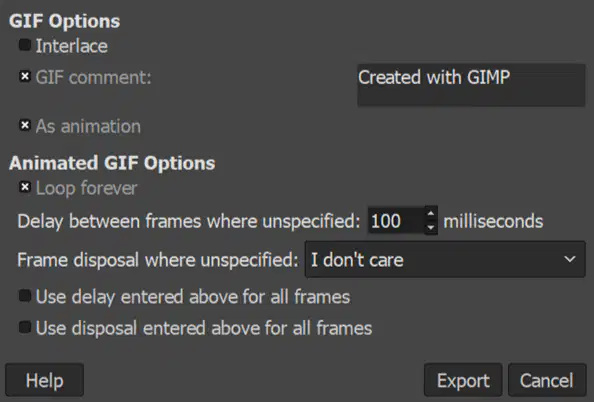Viewport: 594px width, 402px height.
Task: Enable the Interlace checkbox
Action: click(25, 45)
